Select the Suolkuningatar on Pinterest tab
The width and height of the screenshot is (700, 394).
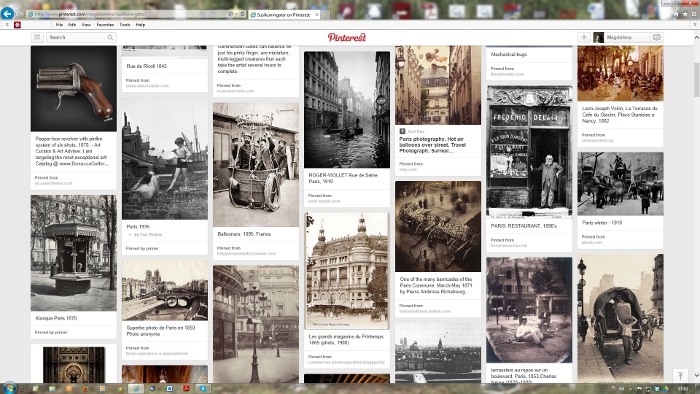point(283,15)
